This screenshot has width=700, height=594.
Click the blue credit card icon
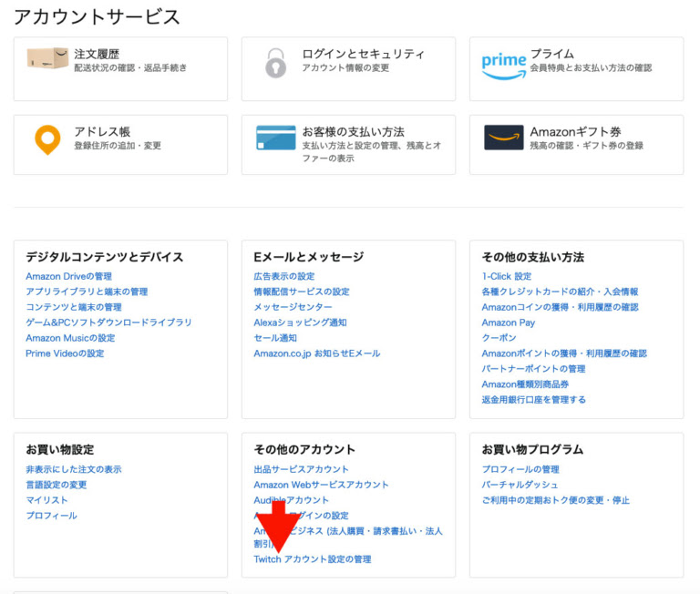coord(276,138)
